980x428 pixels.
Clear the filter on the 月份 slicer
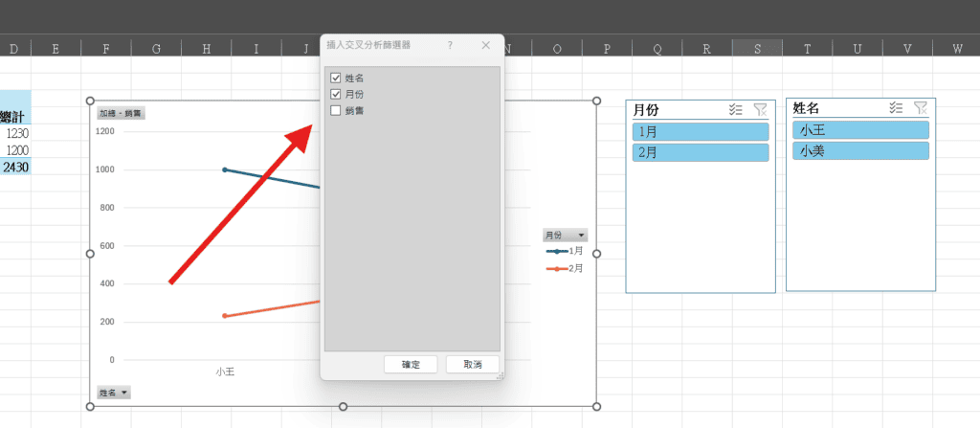(760, 109)
